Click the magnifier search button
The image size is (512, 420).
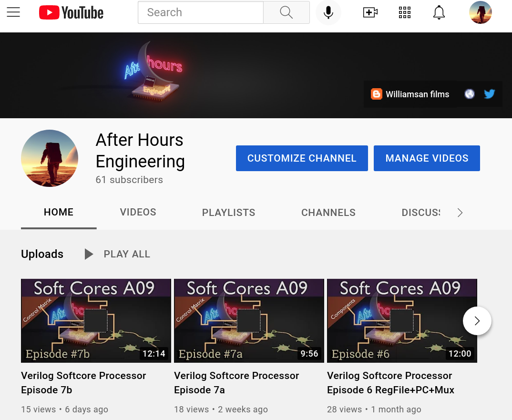[x=287, y=12]
